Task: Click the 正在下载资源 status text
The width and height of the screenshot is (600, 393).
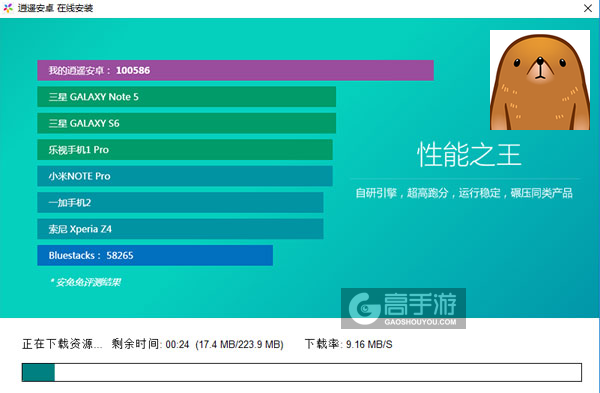Action: click(x=62, y=344)
